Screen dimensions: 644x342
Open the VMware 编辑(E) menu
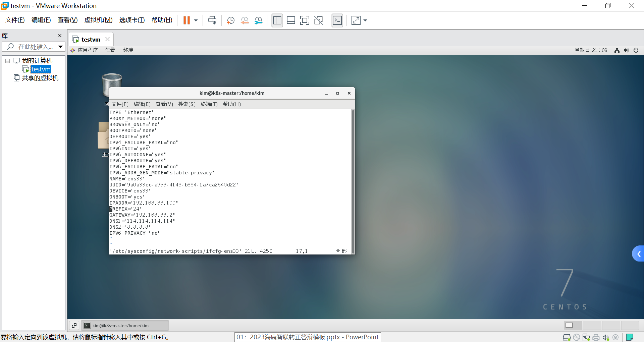pos(41,20)
